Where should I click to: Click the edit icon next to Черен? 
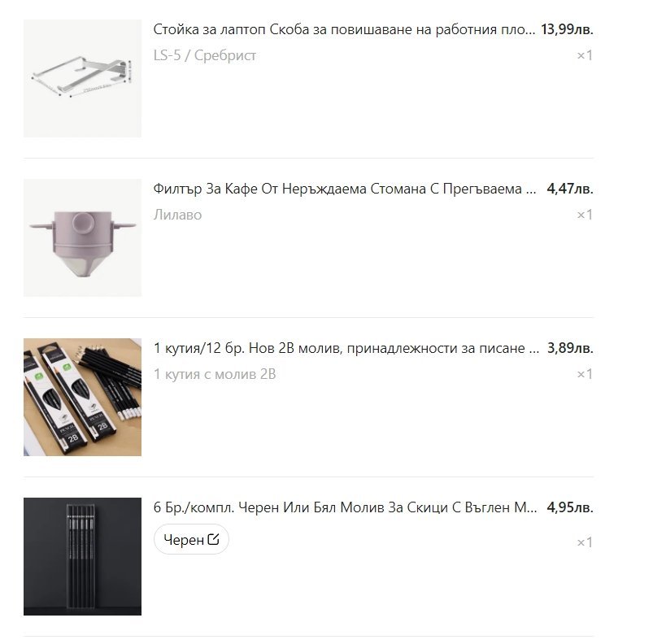click(x=213, y=539)
